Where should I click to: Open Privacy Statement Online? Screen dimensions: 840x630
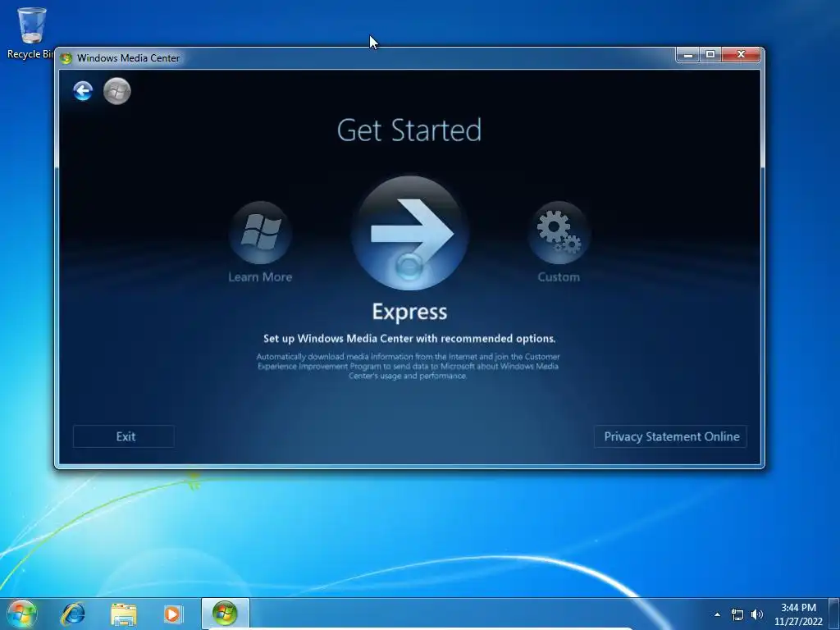[671, 436]
